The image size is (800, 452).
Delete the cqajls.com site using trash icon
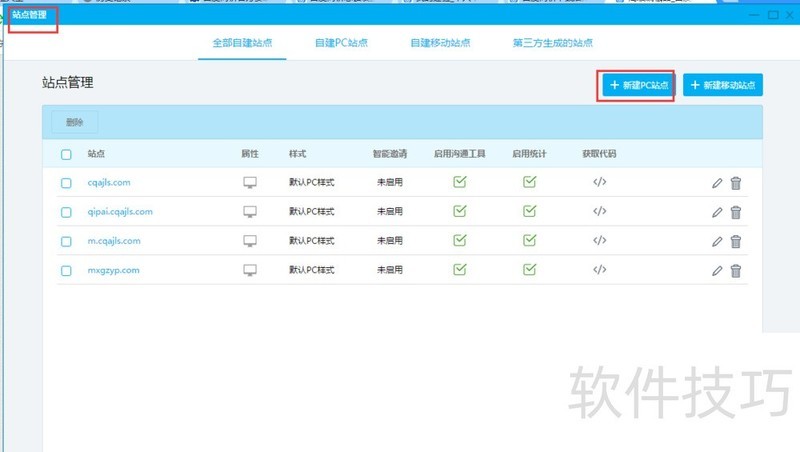pyautogui.click(x=736, y=183)
